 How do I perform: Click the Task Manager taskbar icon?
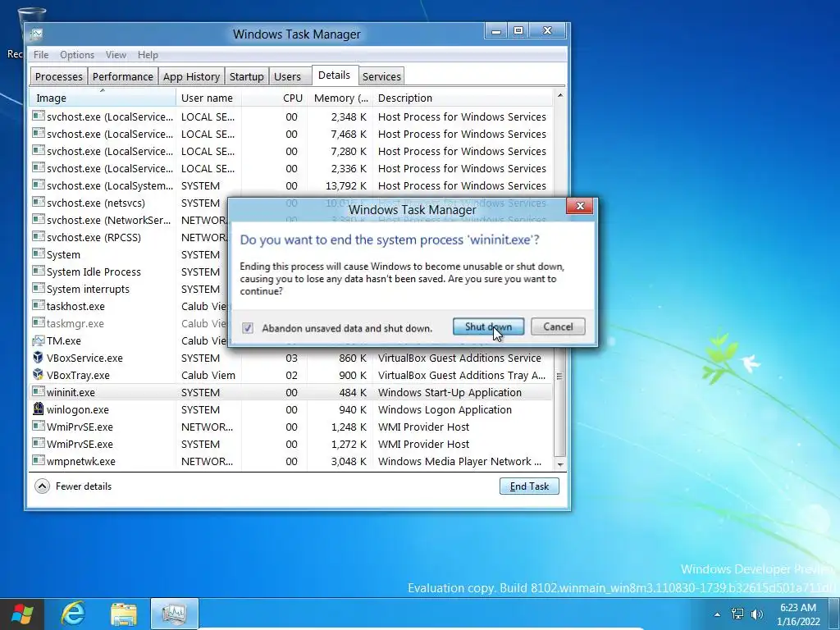(174, 614)
